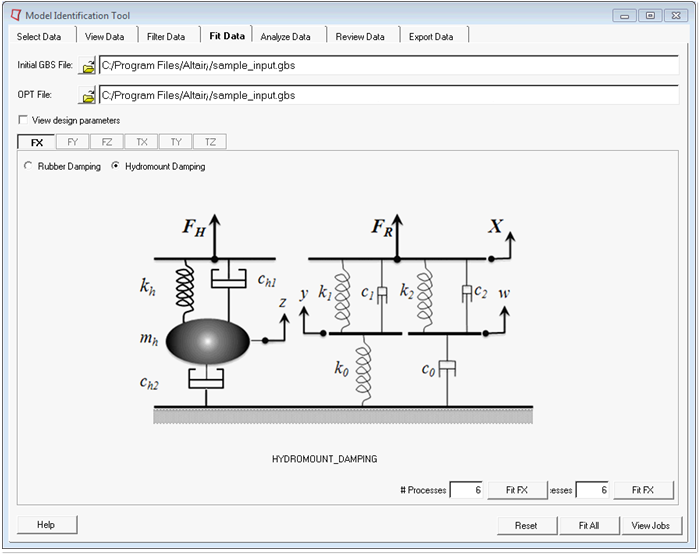The image size is (700, 555).
Task: Minimize the Model Identification Tool window
Action: 625,16
